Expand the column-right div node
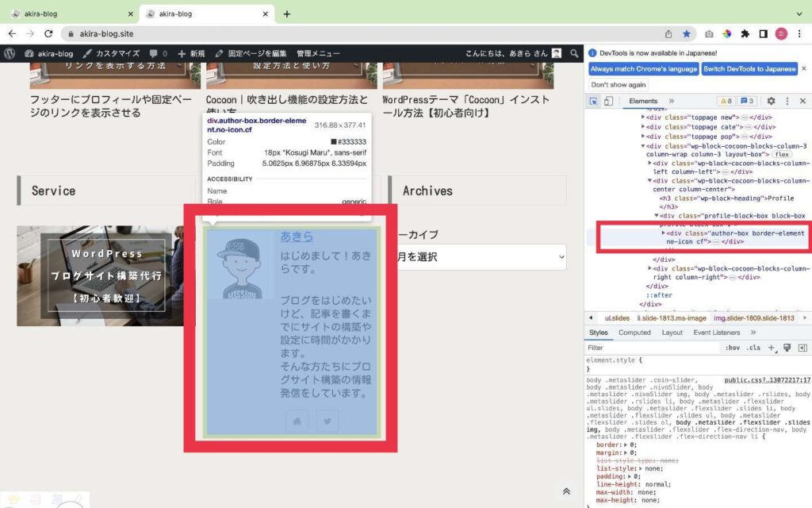The image size is (812, 508). tap(650, 268)
